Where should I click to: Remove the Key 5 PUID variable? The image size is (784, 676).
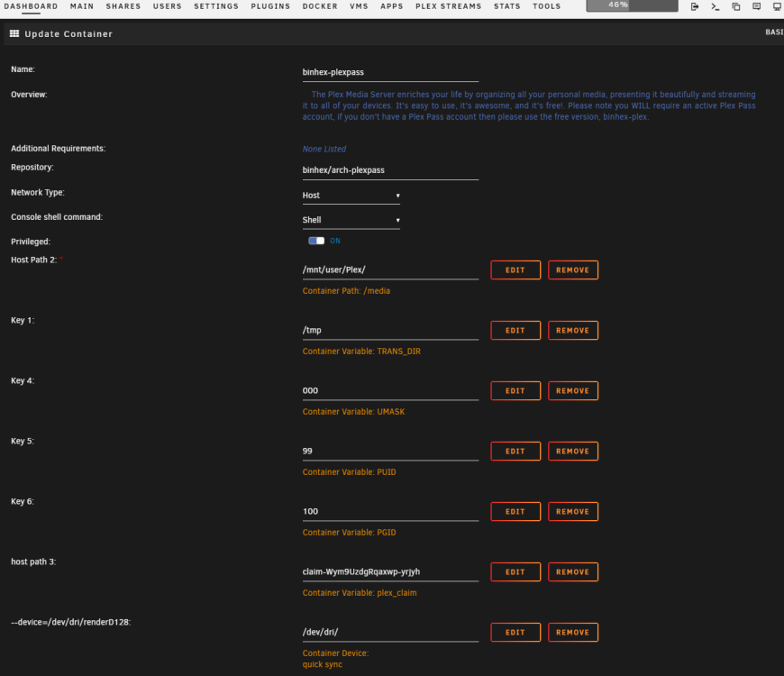pos(573,451)
